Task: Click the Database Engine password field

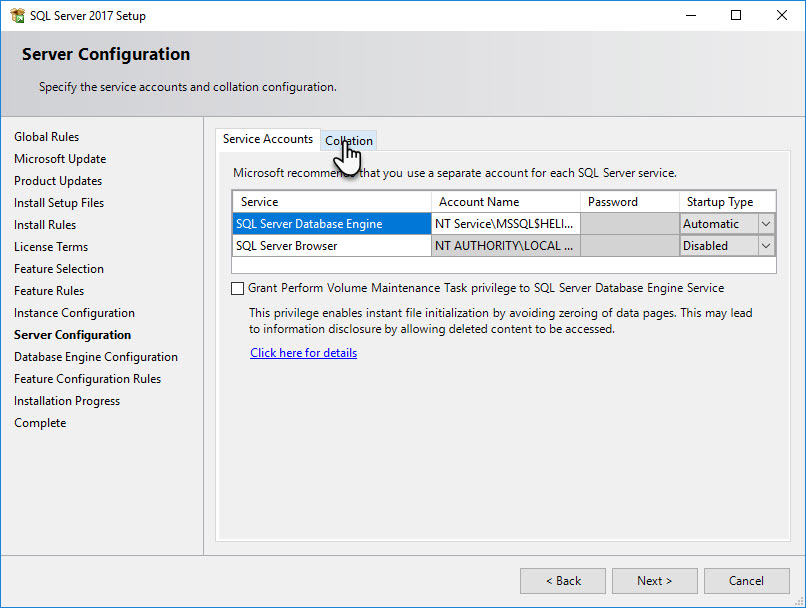Action: tap(630, 224)
